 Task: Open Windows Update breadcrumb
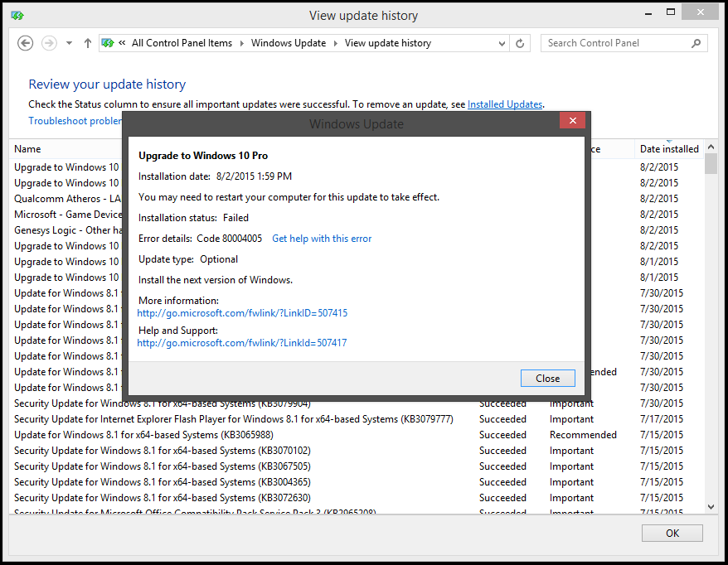[x=289, y=43]
